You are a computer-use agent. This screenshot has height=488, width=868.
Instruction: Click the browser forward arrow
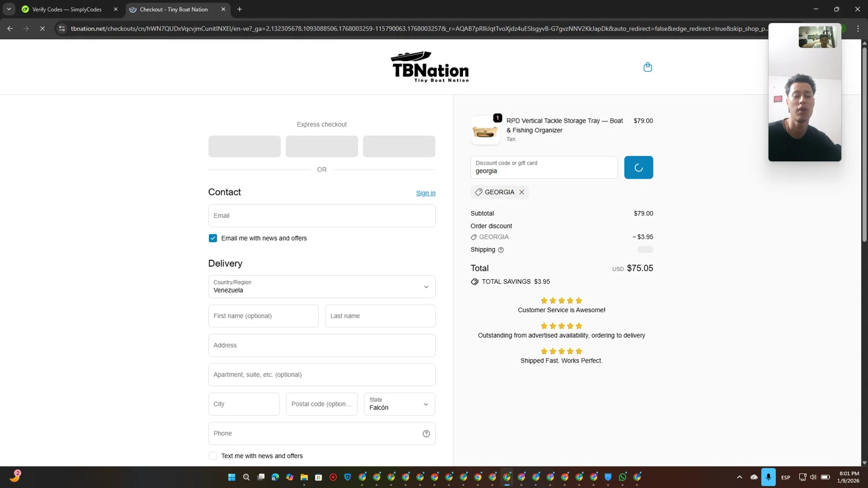tap(26, 28)
